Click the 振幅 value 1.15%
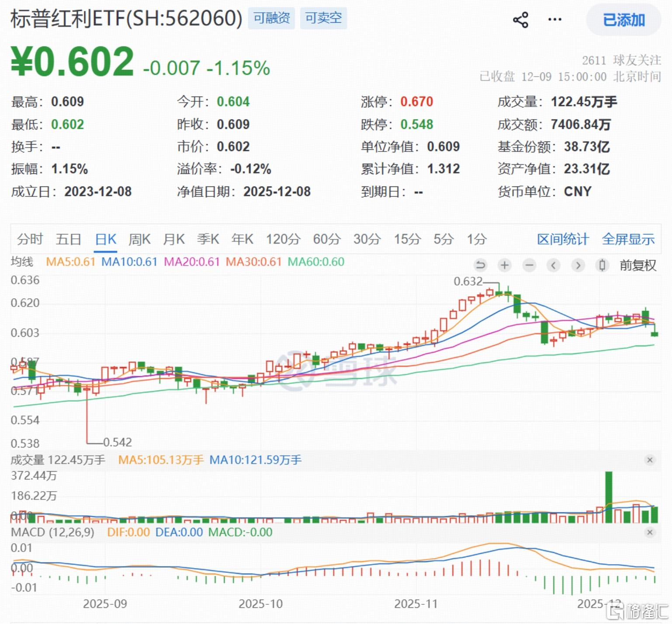This screenshot has height=624, width=672. tap(70, 169)
